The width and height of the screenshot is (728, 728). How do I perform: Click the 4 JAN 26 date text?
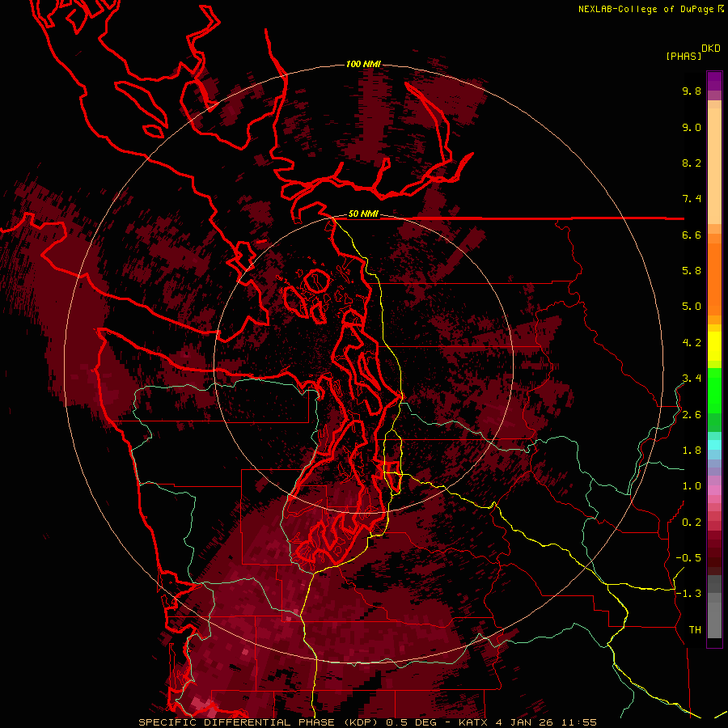pyautogui.click(x=523, y=722)
